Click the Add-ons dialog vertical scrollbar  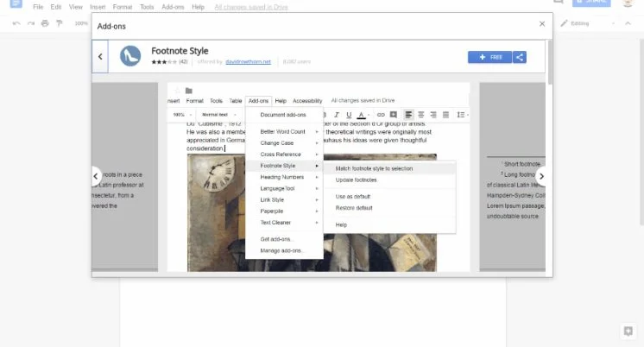click(x=550, y=62)
